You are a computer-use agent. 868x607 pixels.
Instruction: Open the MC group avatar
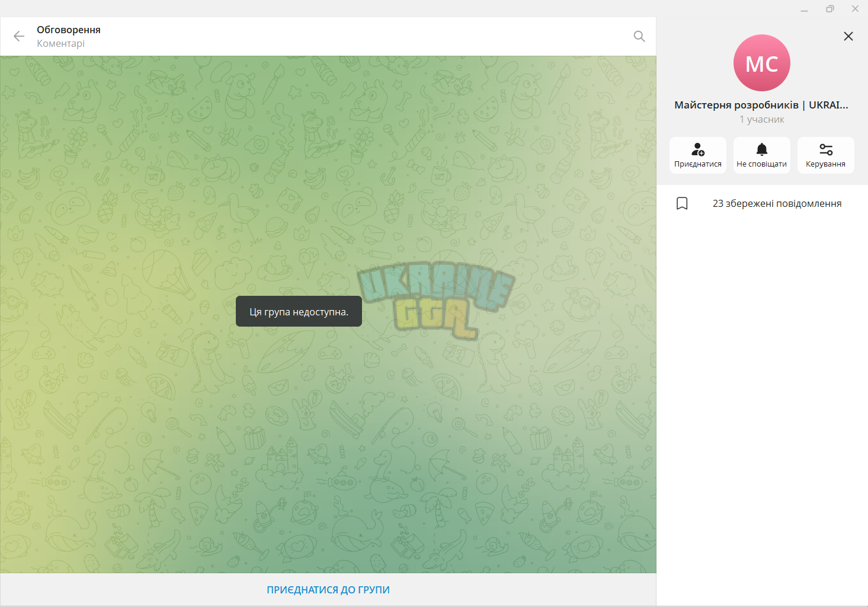click(x=762, y=63)
